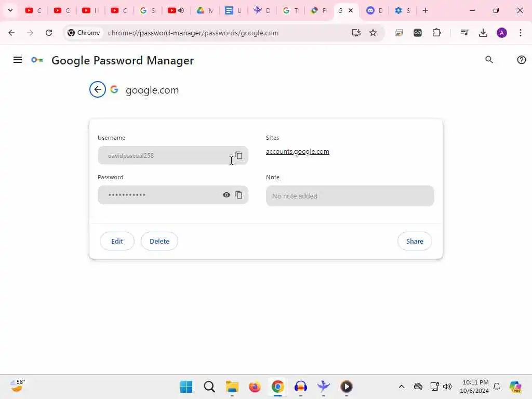Image resolution: width=532 pixels, height=399 pixels.
Task: Open the Chrome profile avatar
Action: (502, 33)
